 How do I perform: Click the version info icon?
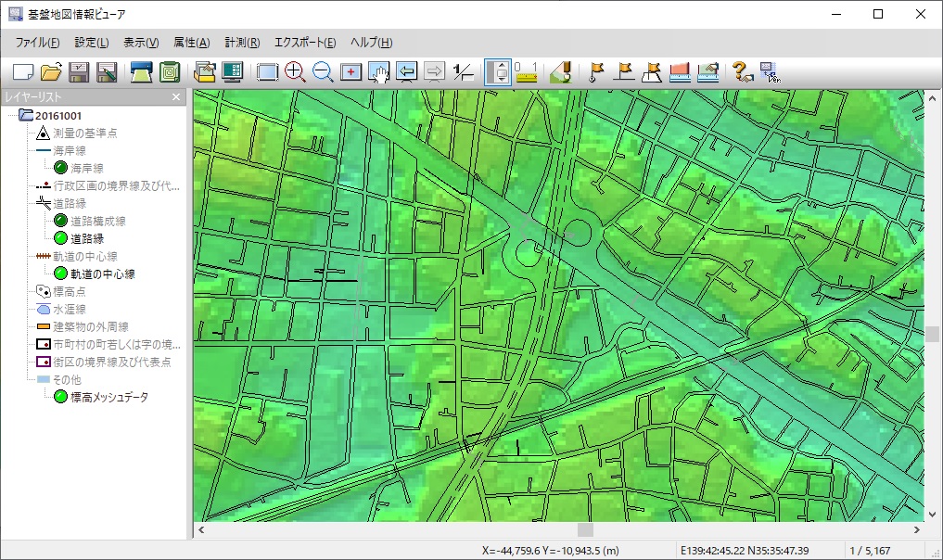click(771, 72)
